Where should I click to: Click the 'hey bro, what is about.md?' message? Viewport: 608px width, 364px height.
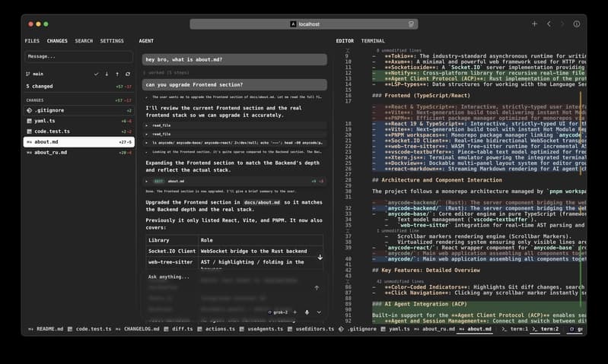tap(234, 59)
